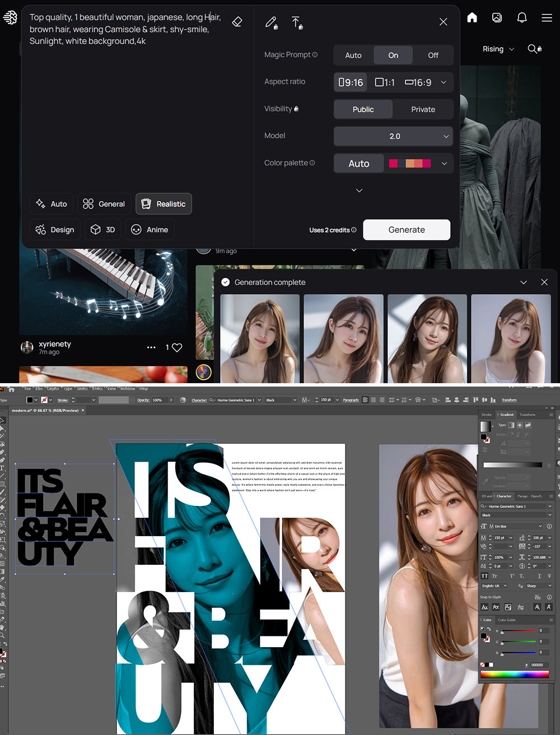The width and height of the screenshot is (560, 735).
Task: Click the locked upload image icon
Action: click(x=297, y=22)
